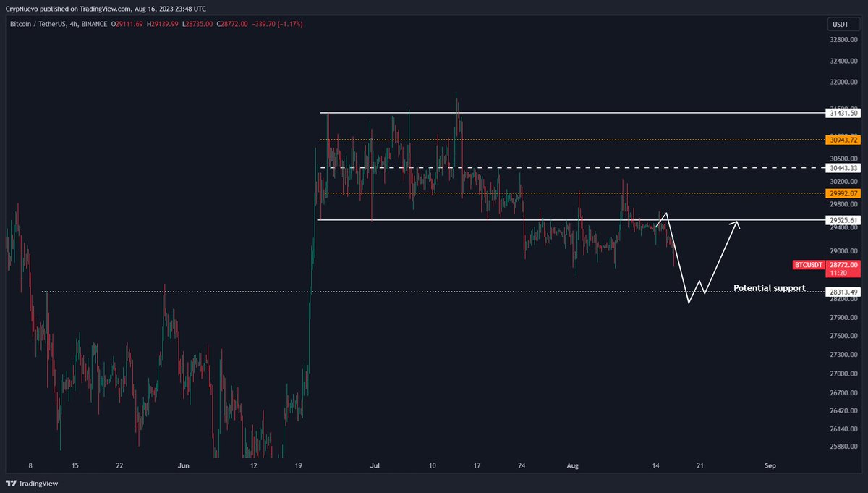The image size is (868, 493).
Task: Click the 27900.00 price axis tick
Action: coord(844,317)
